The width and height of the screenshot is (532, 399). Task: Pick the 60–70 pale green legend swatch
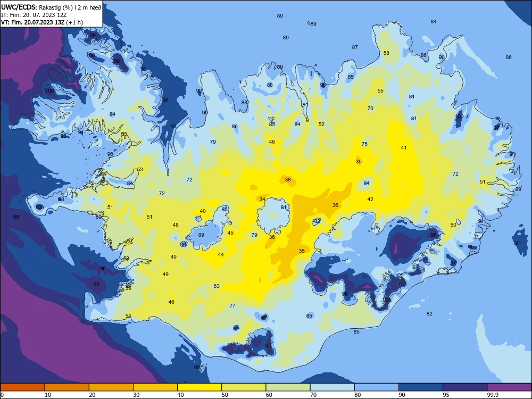point(288,387)
